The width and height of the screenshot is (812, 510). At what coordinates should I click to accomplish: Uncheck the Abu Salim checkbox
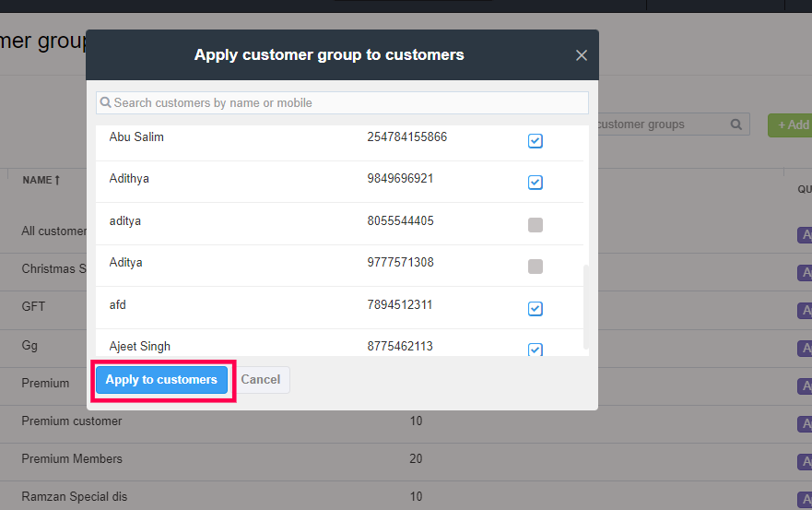(535, 141)
